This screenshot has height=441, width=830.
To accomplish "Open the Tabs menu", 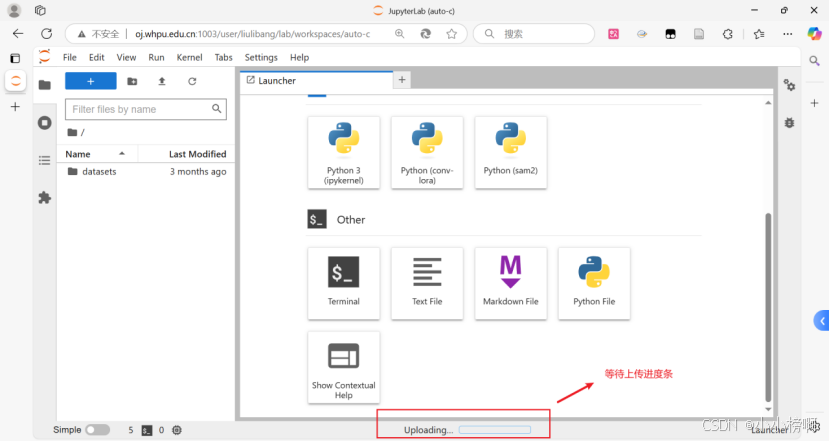I will pyautogui.click(x=223, y=57).
